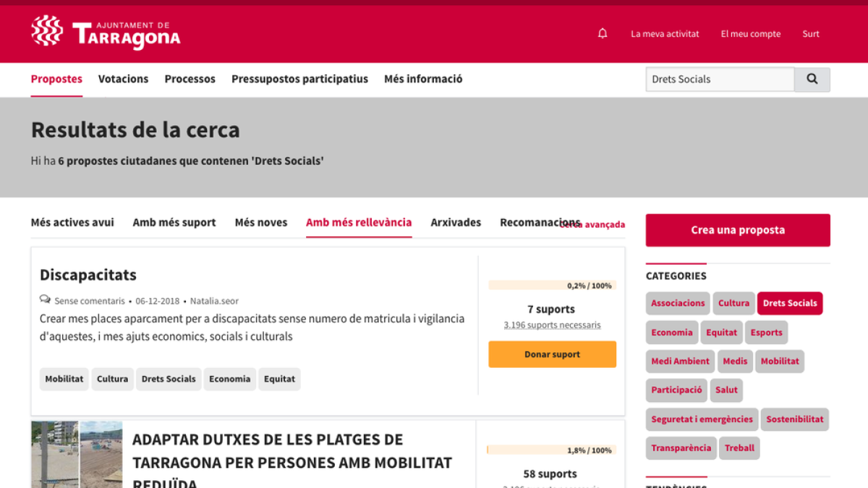868x488 pixels.
Task: Click the Ajuntament de Tarragona logo
Action: click(106, 33)
